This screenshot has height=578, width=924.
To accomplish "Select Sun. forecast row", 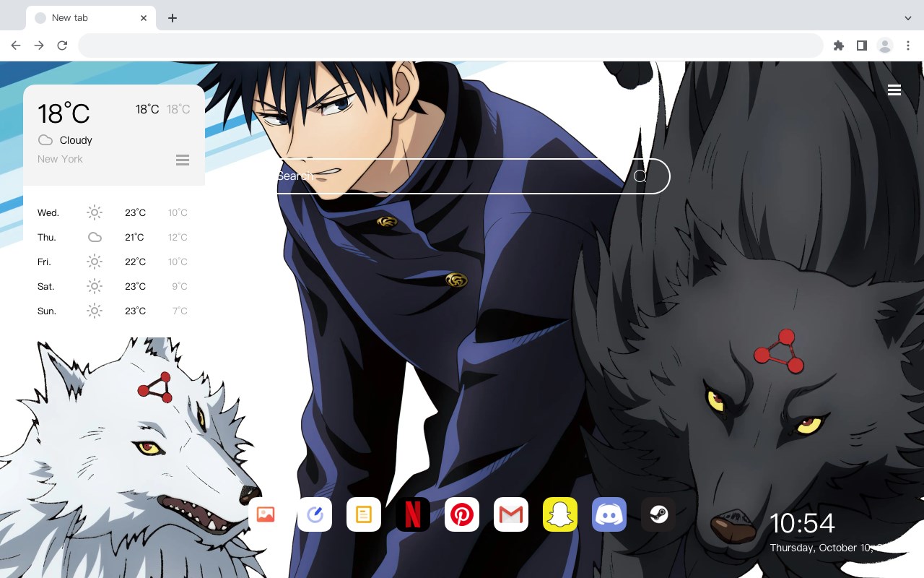I will click(x=113, y=311).
